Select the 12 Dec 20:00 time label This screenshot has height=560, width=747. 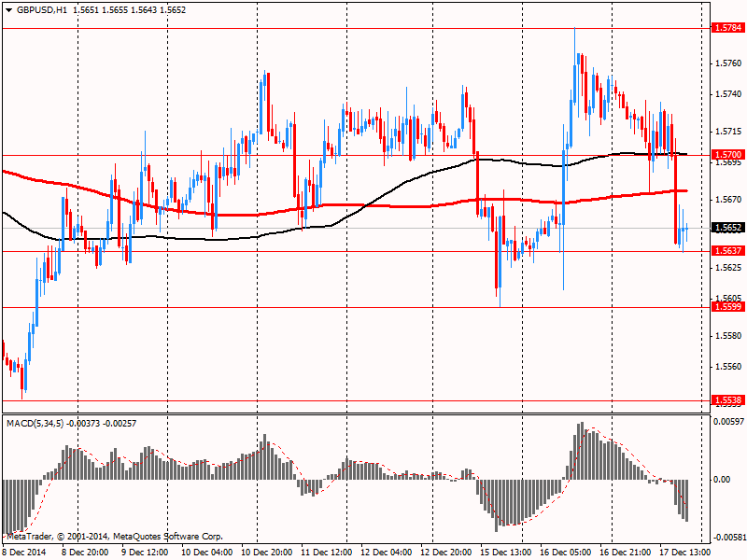click(446, 552)
